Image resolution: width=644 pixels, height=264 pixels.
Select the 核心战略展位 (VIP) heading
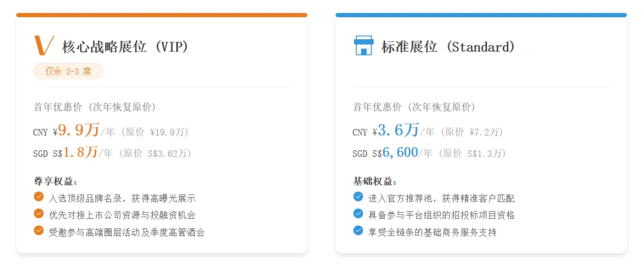125,47
